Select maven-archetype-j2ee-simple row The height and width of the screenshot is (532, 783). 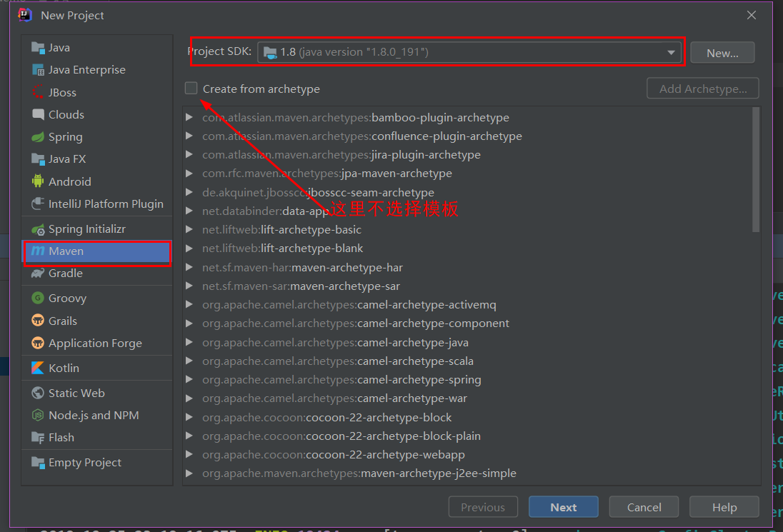pyautogui.click(x=467, y=473)
